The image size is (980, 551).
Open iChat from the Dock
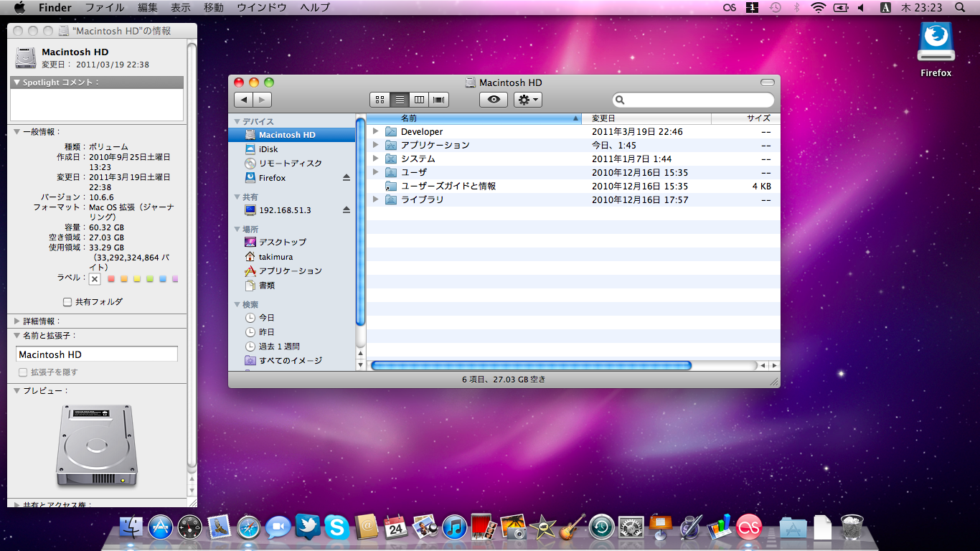[x=278, y=527]
